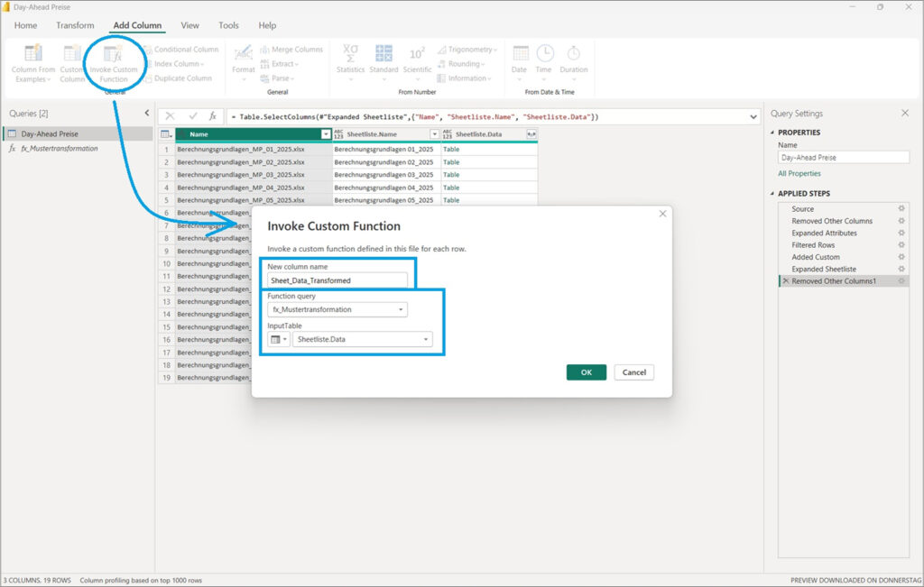This screenshot has height=587, width=924.
Task: Click cell Berechnungsgrundlagen 03_2025
Action: click(x=386, y=175)
